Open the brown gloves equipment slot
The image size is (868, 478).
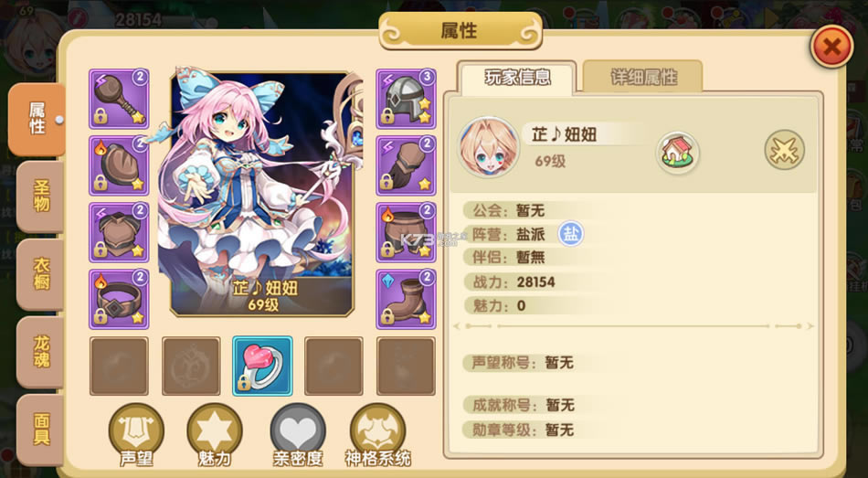[x=406, y=165]
